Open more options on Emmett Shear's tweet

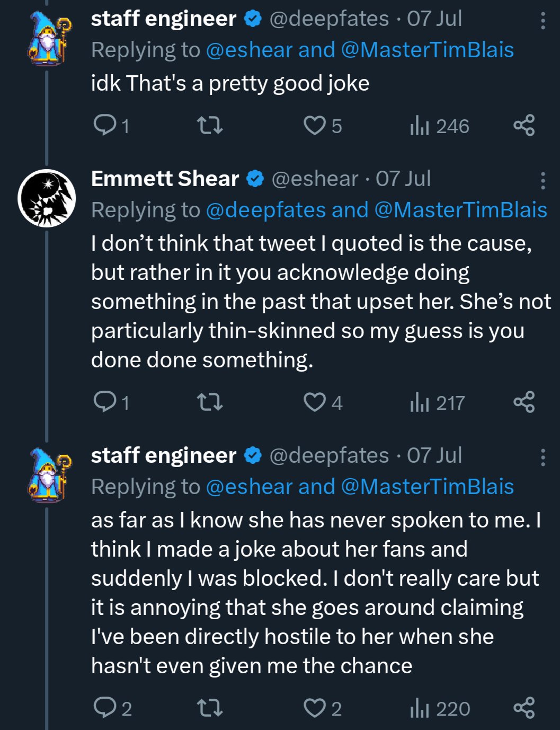[x=543, y=181]
